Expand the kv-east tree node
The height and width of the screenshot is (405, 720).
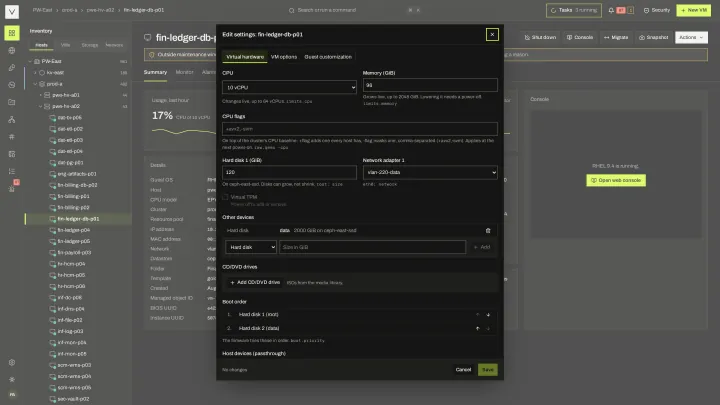click(x=35, y=73)
